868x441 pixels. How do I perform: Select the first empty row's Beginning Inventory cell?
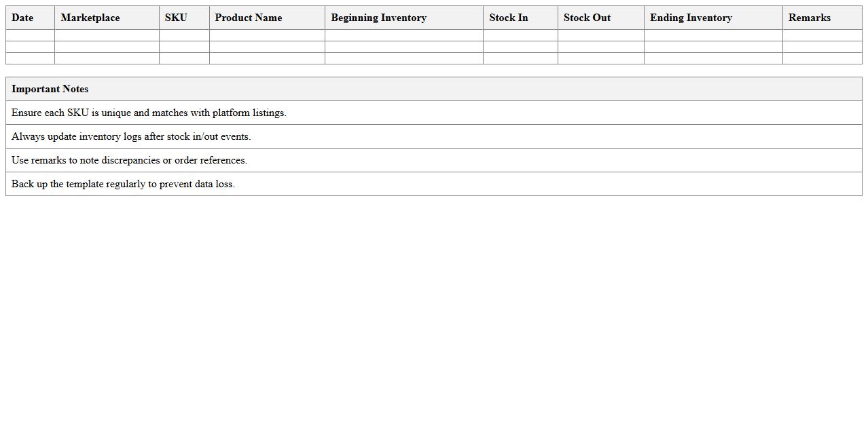click(403, 35)
